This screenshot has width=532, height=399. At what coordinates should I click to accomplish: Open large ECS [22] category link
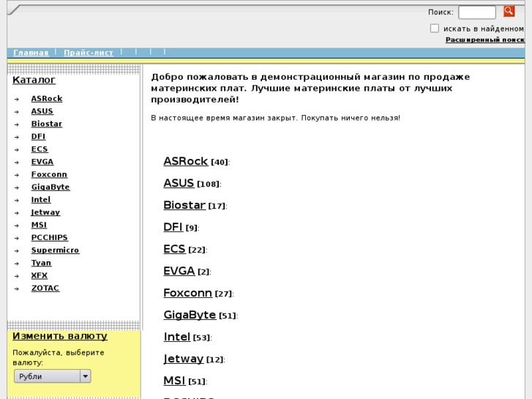pyautogui.click(x=174, y=249)
